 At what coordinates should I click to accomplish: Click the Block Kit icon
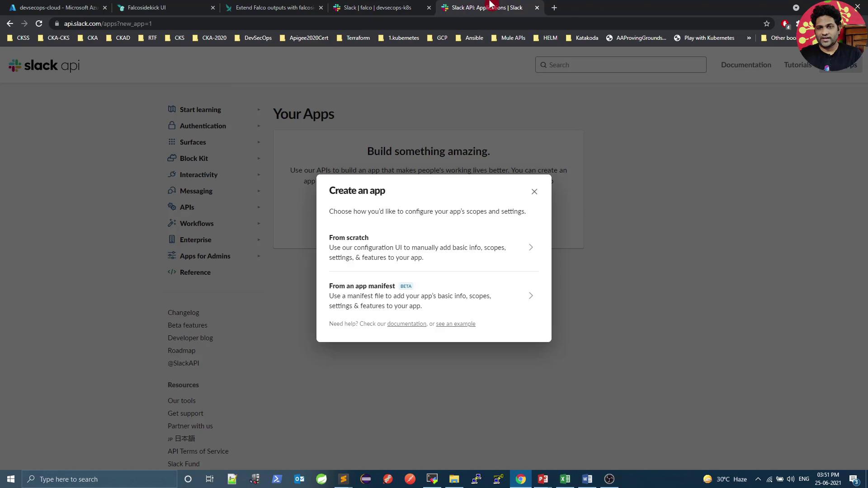tap(172, 158)
